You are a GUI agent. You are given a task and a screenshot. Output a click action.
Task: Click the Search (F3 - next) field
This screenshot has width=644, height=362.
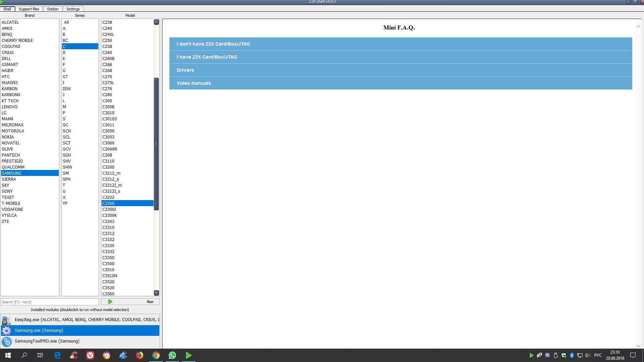(x=50, y=302)
